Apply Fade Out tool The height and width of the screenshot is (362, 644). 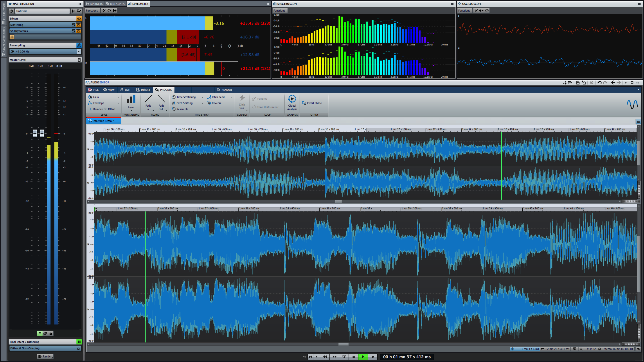coord(161,99)
